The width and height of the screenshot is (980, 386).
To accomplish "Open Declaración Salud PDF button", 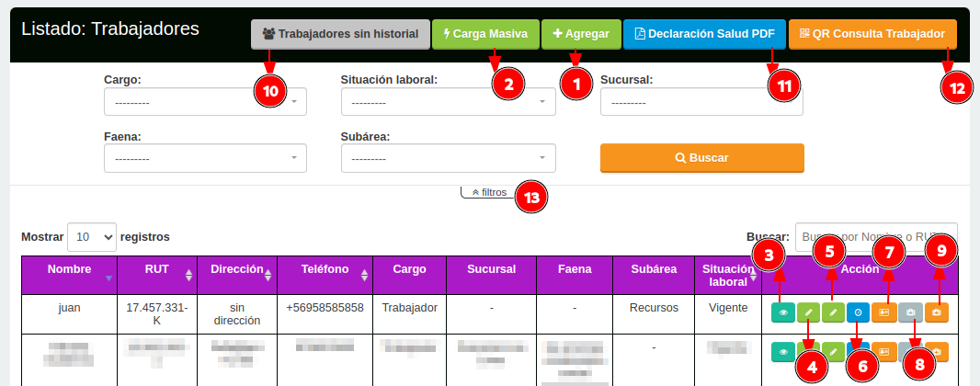I will tap(704, 34).
